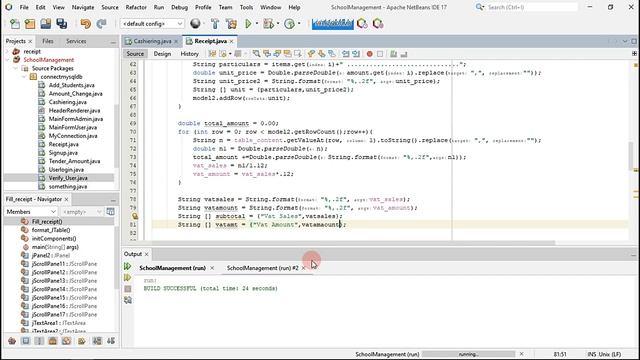This screenshot has height=360, width=640.
Task: Click the Find Next Occurrence icon
Action: pos(277,54)
